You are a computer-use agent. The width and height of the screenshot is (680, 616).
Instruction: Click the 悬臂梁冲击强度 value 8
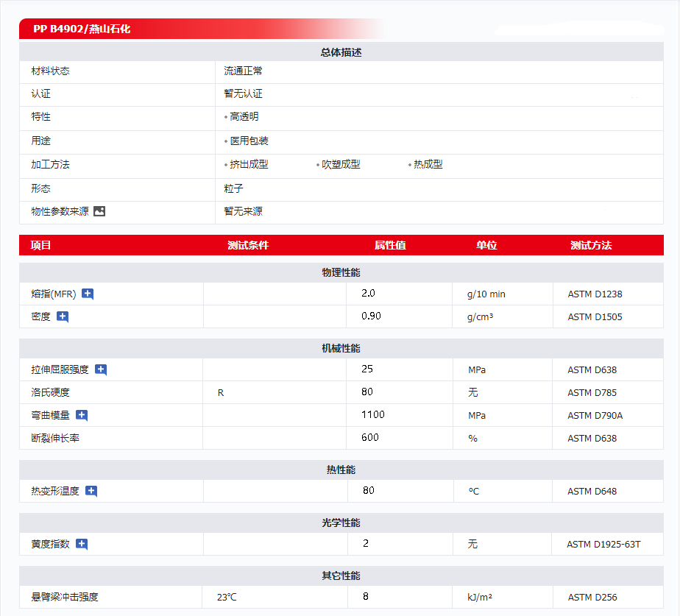pyautogui.click(x=366, y=596)
